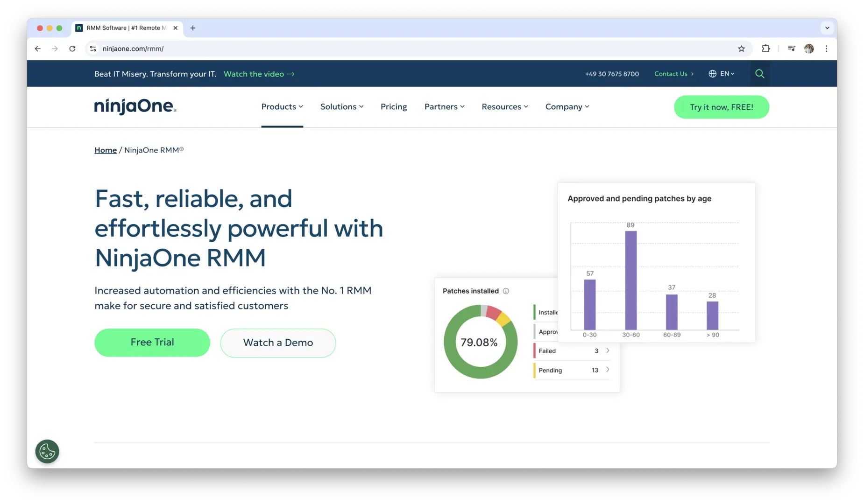The image size is (864, 504).
Task: Expand the Failed patches row chevron
Action: coord(608,350)
